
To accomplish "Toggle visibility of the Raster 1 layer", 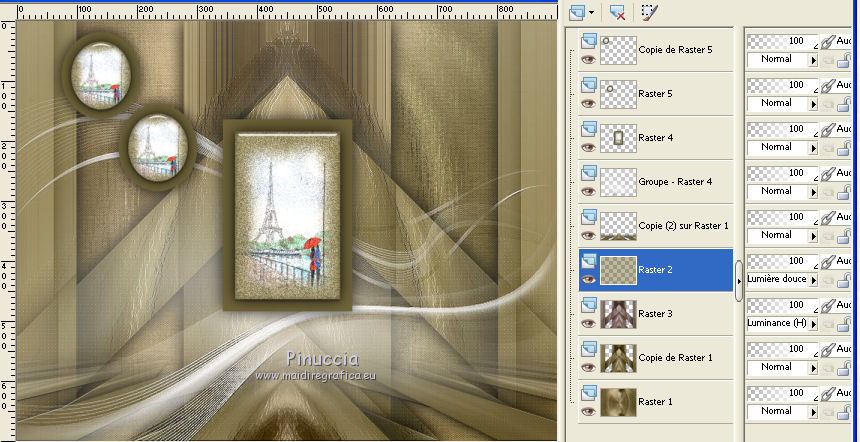I will click(589, 411).
